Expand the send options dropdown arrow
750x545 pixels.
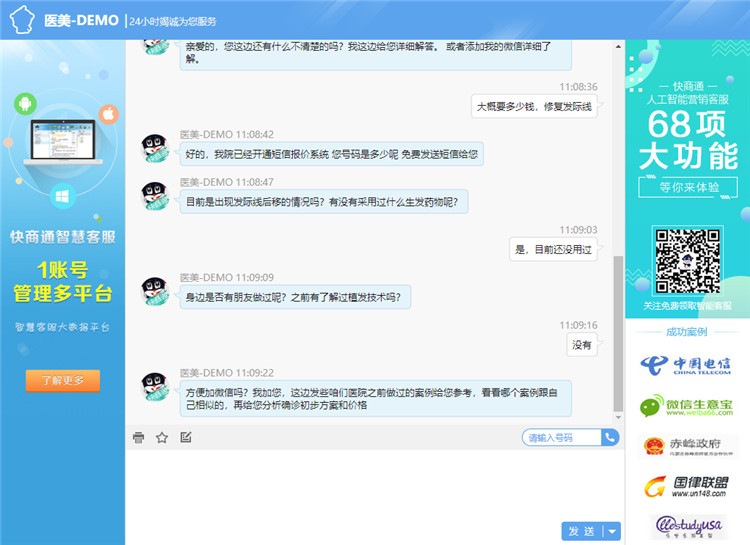(612, 531)
